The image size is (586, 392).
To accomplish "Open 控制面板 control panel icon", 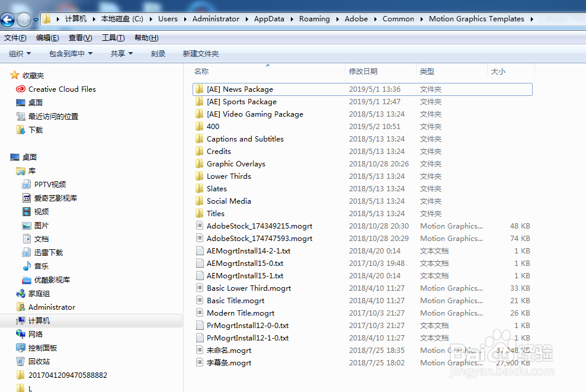I will [x=21, y=348].
